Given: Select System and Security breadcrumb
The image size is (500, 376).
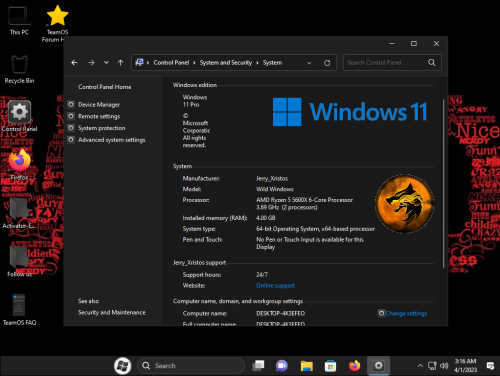Looking at the screenshot, I should (x=226, y=63).
